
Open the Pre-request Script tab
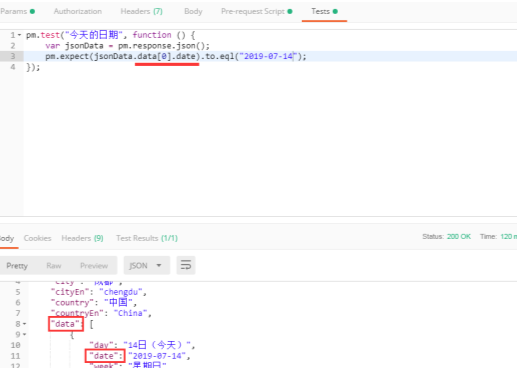(257, 11)
